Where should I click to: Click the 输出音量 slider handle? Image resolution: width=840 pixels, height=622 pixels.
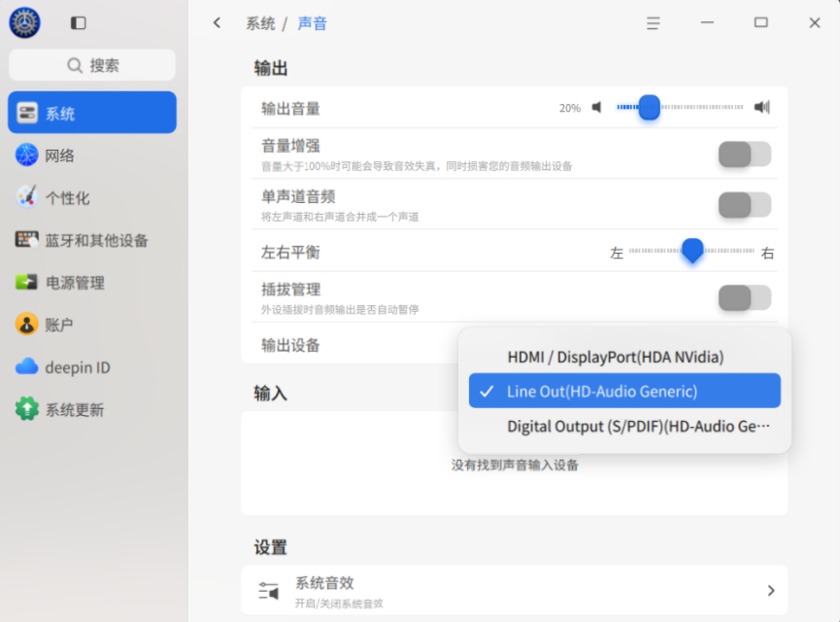click(650, 107)
